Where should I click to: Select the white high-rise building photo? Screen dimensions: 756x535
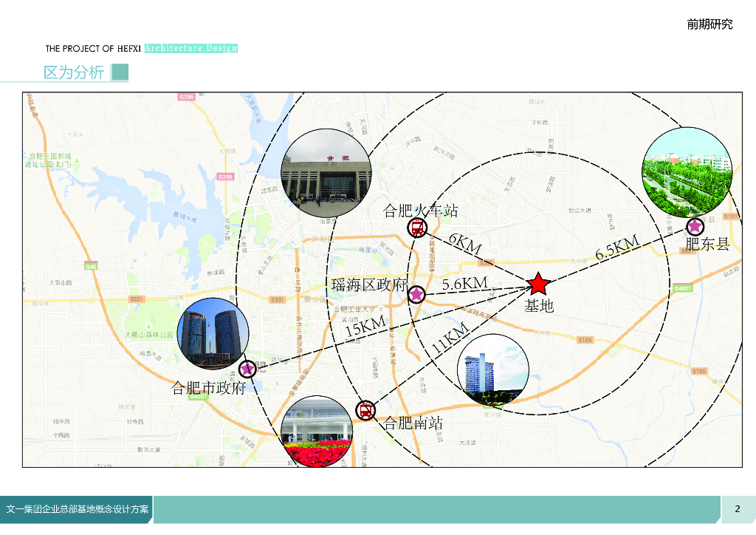(492, 369)
